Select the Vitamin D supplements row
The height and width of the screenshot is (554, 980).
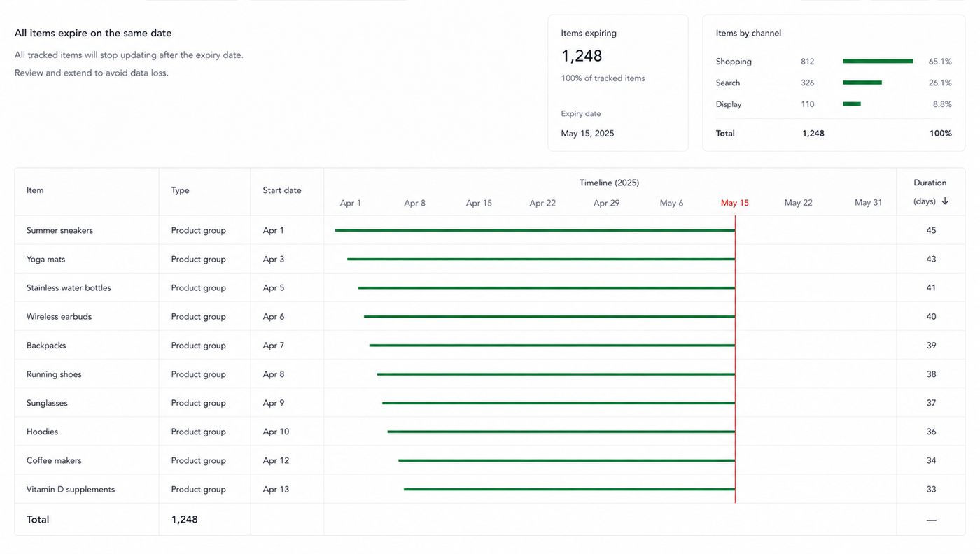[489, 490]
